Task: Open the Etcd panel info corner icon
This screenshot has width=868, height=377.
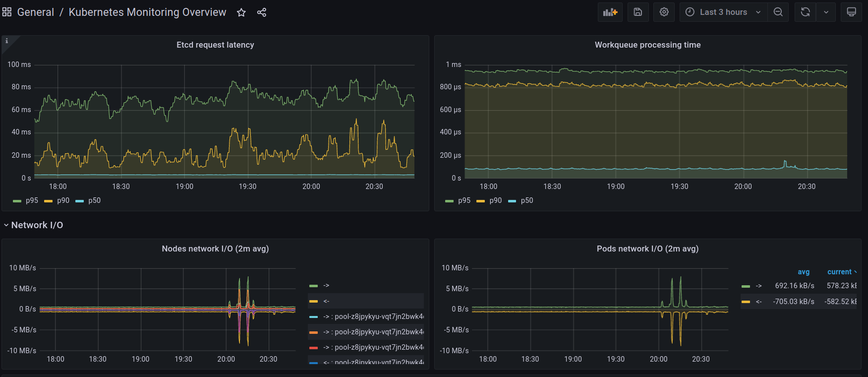Action: pyautogui.click(x=6, y=41)
